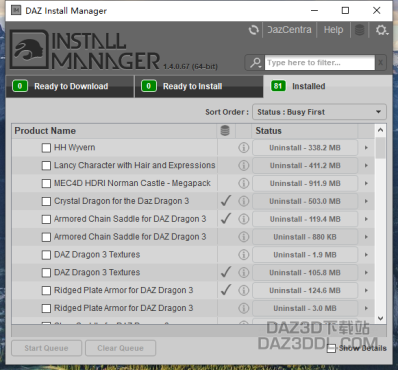This screenshot has width=398, height=370.
Task: Sort by Status column header
Action: [x=304, y=131]
